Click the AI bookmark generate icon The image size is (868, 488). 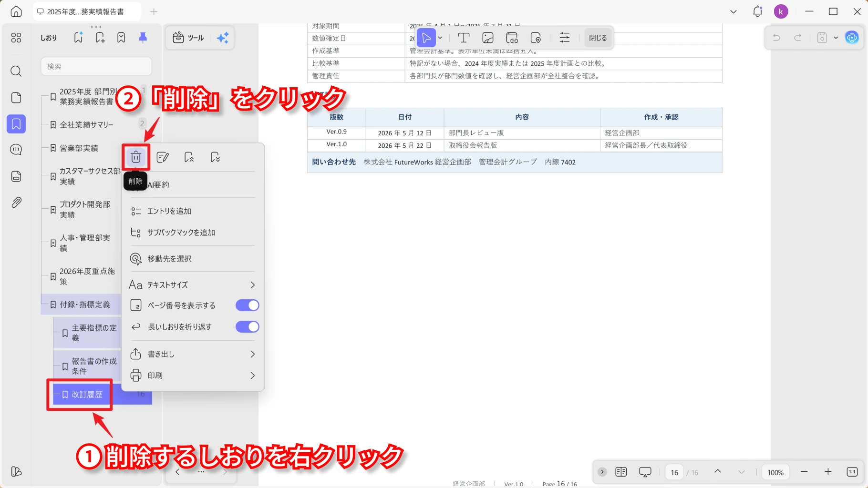click(78, 38)
